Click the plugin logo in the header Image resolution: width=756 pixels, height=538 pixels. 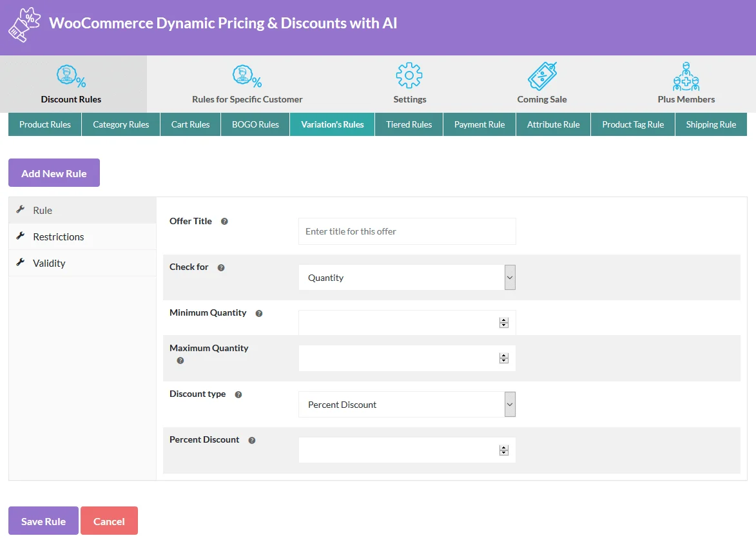coord(23,25)
